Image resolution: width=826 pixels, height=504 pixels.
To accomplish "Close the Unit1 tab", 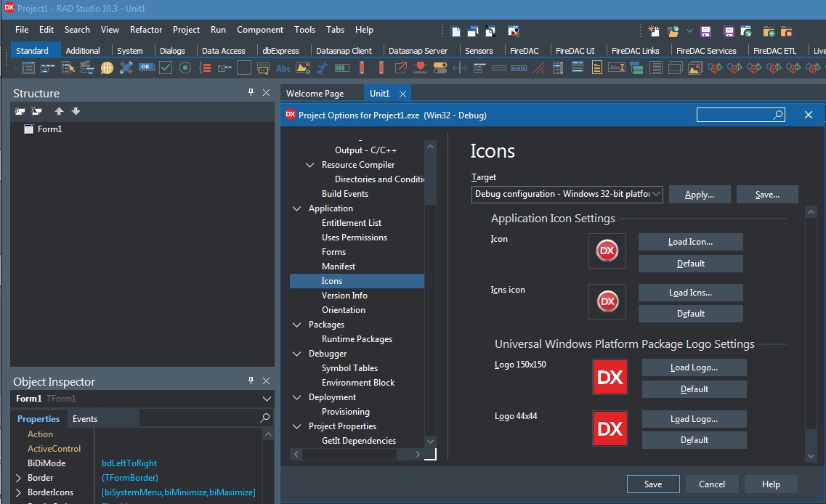I will point(402,94).
